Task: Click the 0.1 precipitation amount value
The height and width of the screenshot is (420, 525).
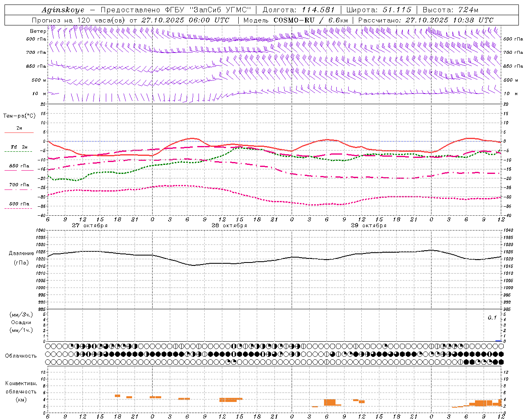Action: pyautogui.click(x=492, y=318)
